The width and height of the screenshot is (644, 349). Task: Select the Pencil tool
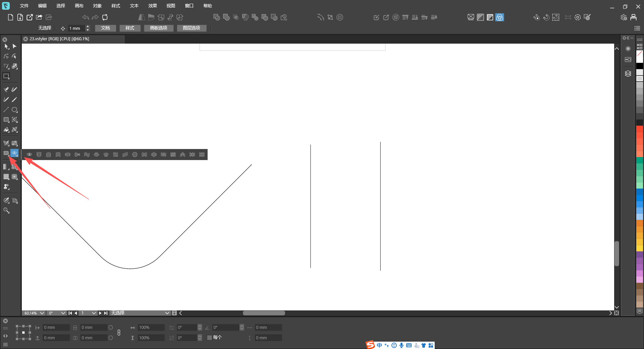[6, 100]
